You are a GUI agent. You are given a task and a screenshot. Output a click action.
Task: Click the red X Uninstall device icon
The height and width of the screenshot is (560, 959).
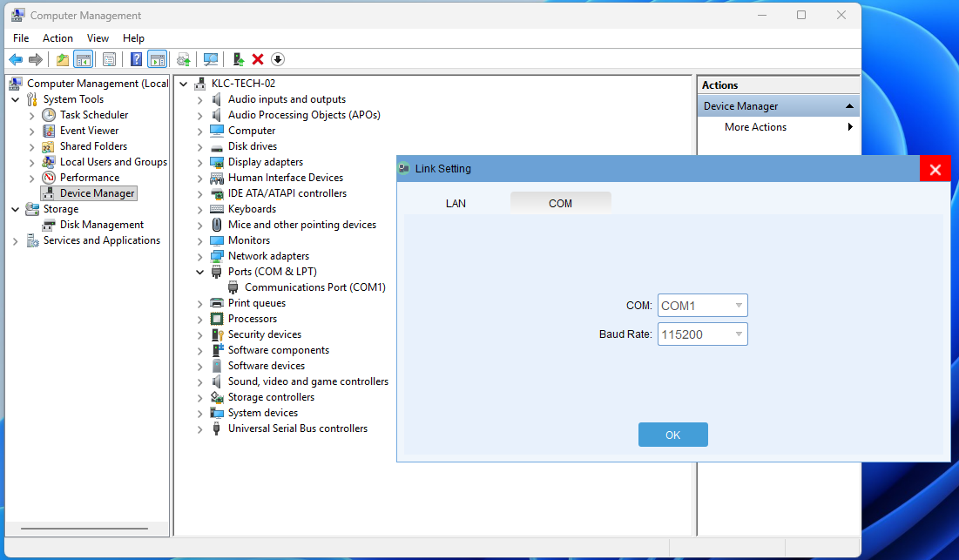(x=258, y=59)
